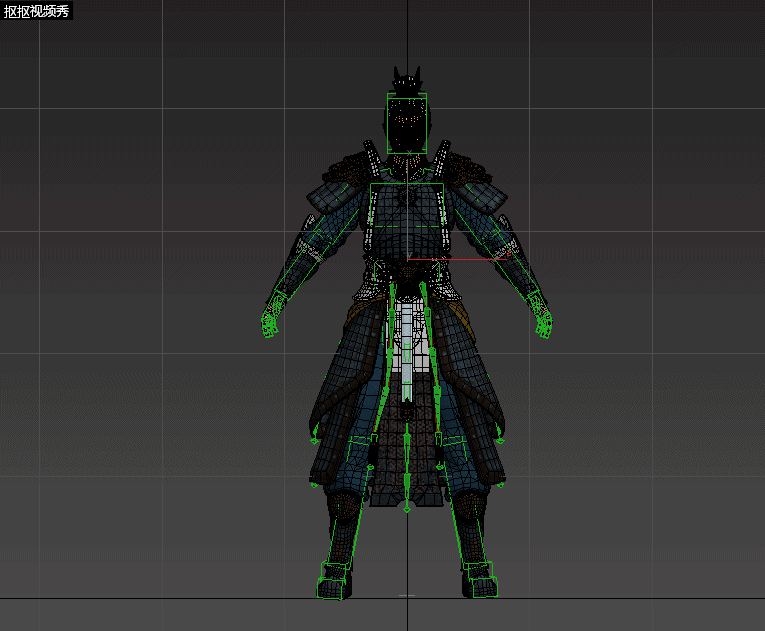765x631 pixels.
Task: Select the foot bone box on the viewer's left
Action: (x=334, y=581)
